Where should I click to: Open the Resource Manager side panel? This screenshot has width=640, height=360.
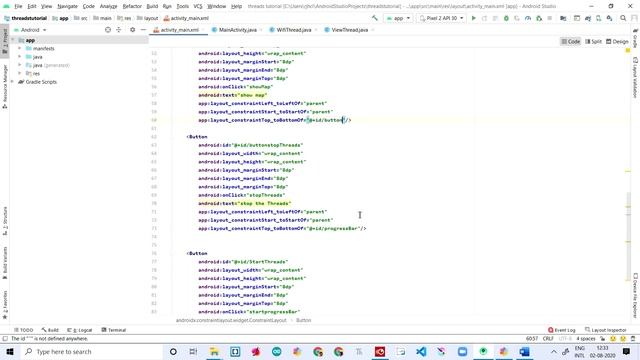[x=5, y=87]
